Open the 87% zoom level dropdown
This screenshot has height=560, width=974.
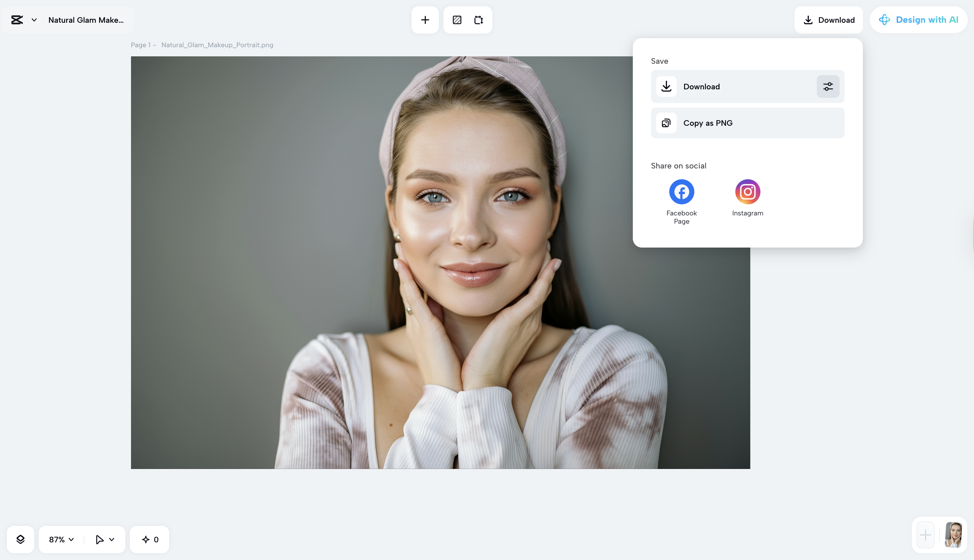(60, 539)
